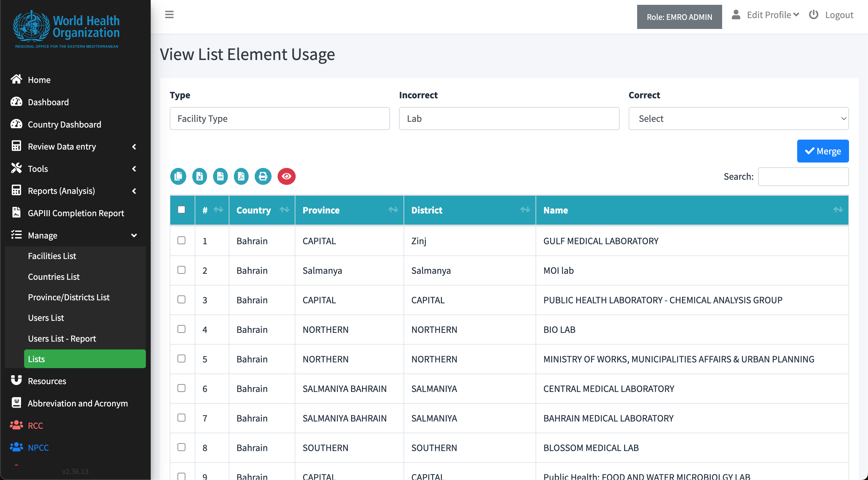This screenshot has height=480, width=868.
Task: Click the Print icon button
Action: click(x=263, y=176)
